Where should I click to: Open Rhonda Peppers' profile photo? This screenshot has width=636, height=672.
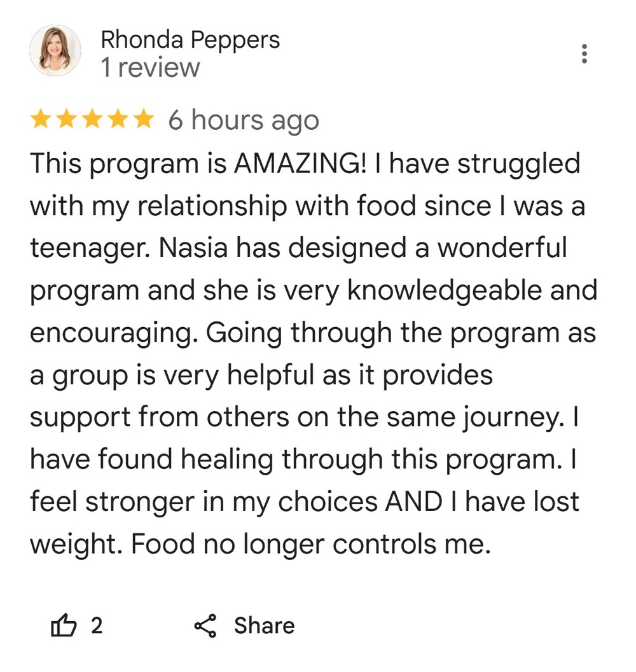click(55, 51)
